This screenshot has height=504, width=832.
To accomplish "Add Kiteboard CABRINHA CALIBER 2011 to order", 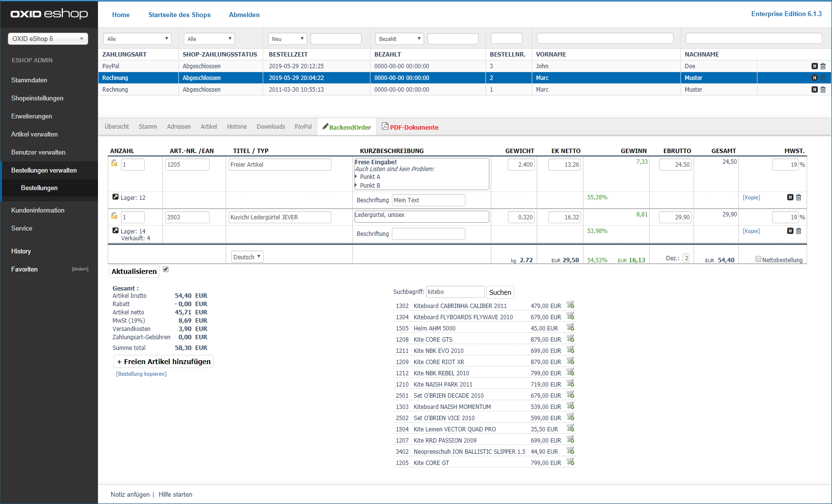I will (x=570, y=305).
